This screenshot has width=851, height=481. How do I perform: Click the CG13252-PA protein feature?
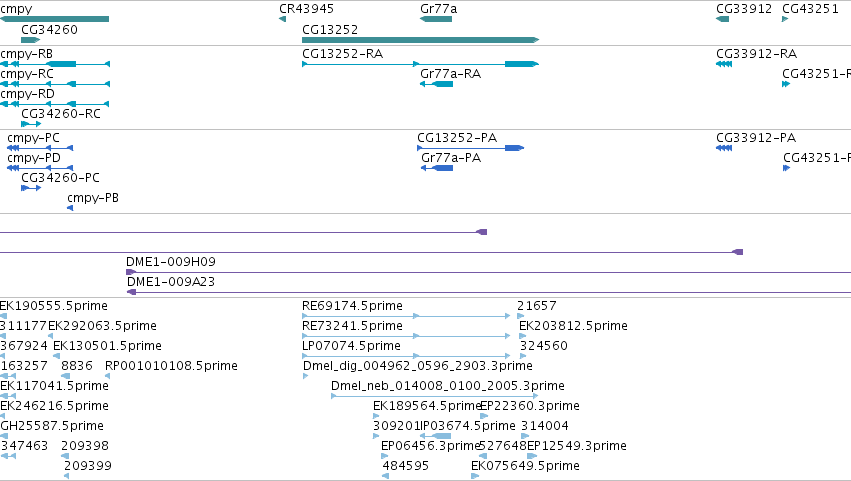click(471, 148)
